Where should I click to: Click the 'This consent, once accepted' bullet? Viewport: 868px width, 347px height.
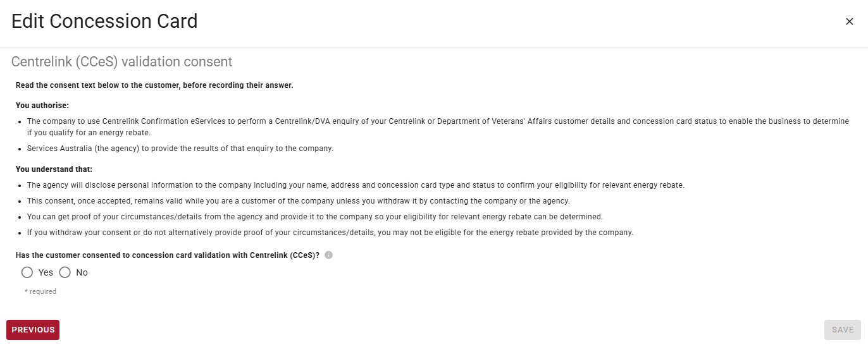pos(299,201)
